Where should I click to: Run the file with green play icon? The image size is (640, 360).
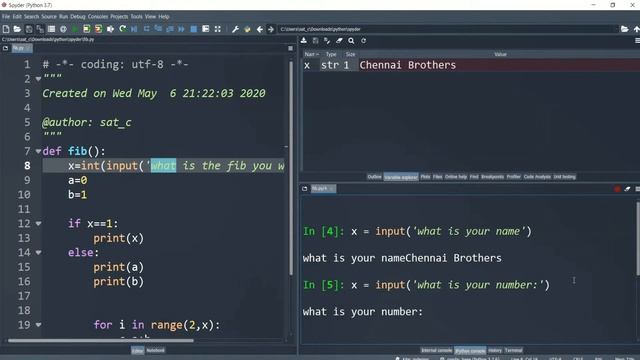pyautogui.click(x=75, y=29)
